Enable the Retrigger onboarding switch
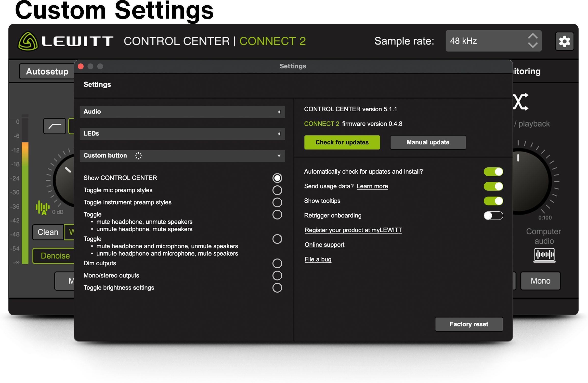588x383 pixels. click(493, 216)
